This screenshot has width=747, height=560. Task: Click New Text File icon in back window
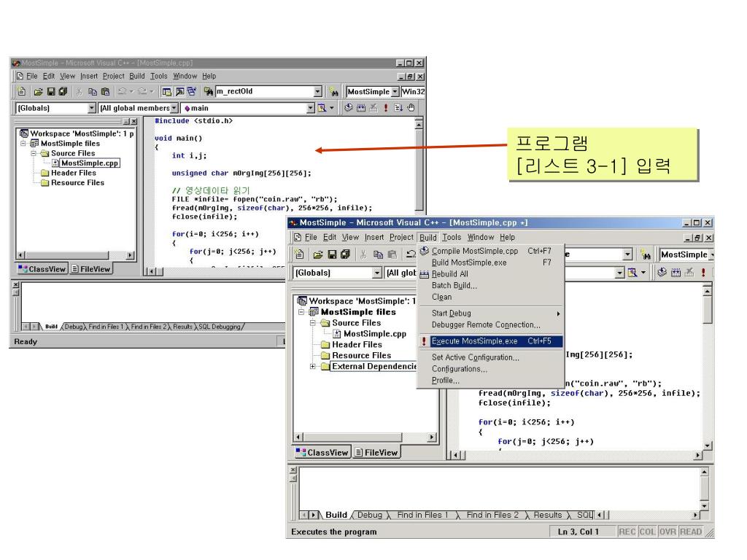tap(21, 91)
